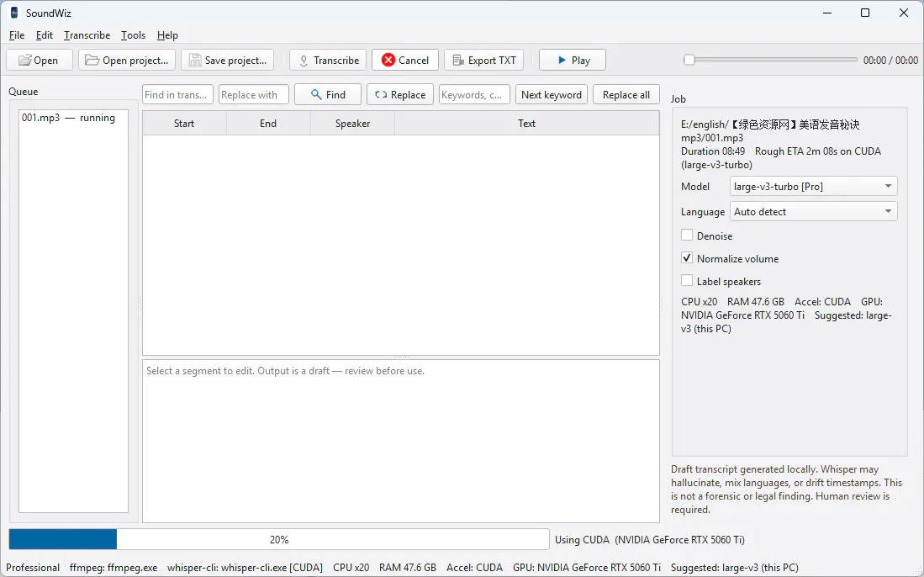The height and width of the screenshot is (577, 924).
Task: Click the Start column header
Action: [x=184, y=123]
